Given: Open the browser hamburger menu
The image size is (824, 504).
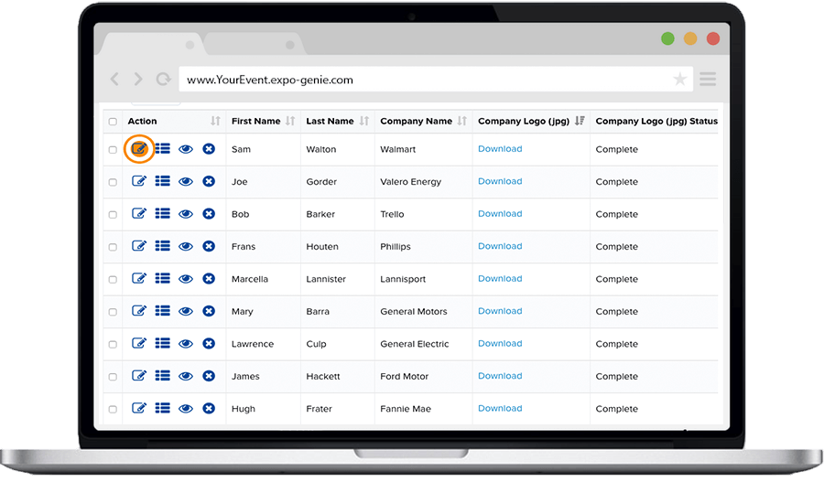Looking at the screenshot, I should (x=708, y=80).
